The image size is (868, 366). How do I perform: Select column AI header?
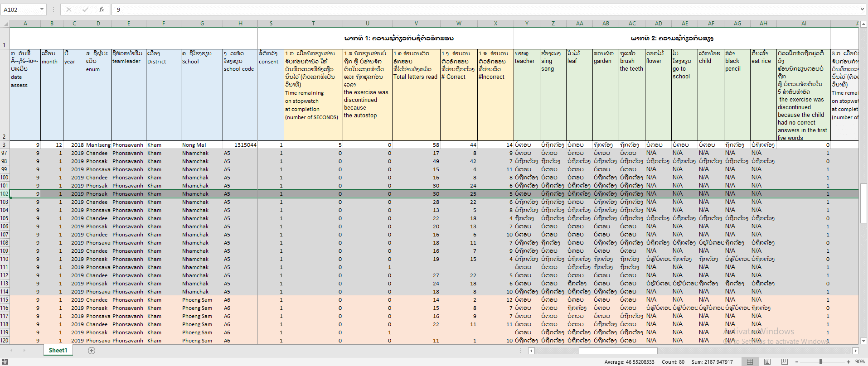point(804,24)
